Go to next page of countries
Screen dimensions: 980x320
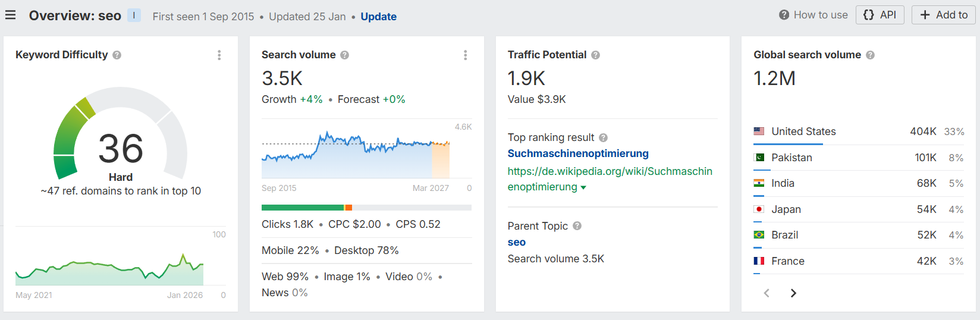coord(793,293)
